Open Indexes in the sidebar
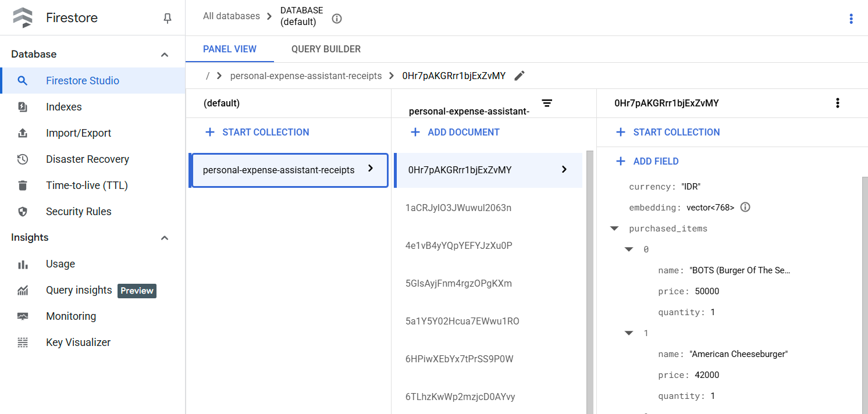 pyautogui.click(x=64, y=107)
